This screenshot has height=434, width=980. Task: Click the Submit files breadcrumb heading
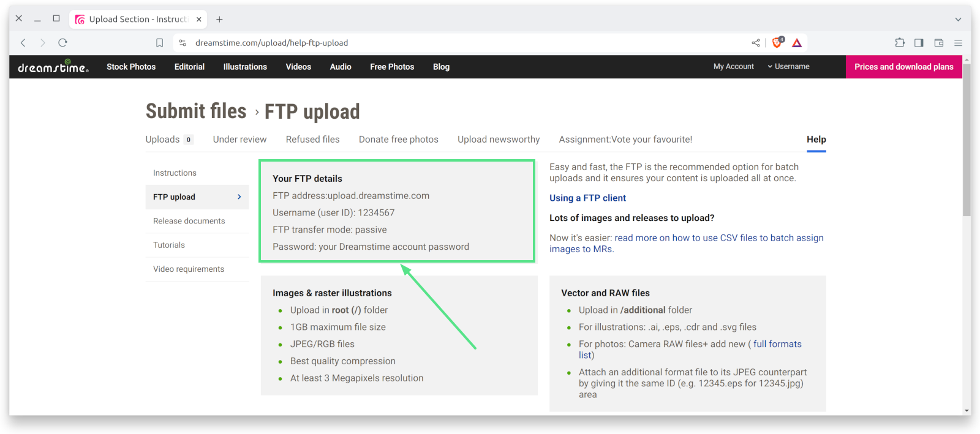tap(196, 111)
